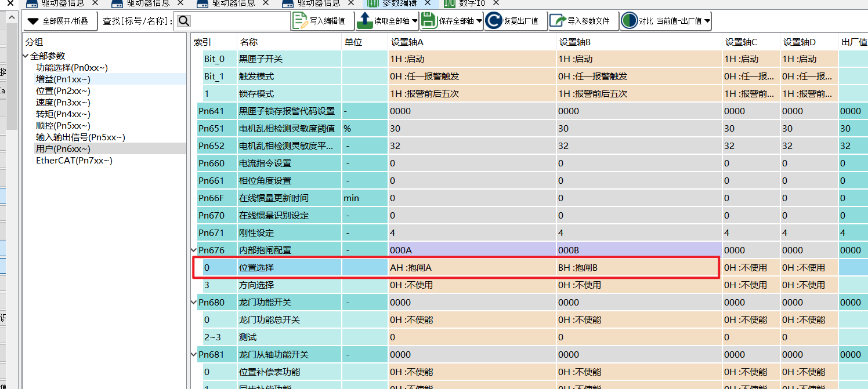Open the 读取全部轴 dropdown arrow

click(414, 21)
